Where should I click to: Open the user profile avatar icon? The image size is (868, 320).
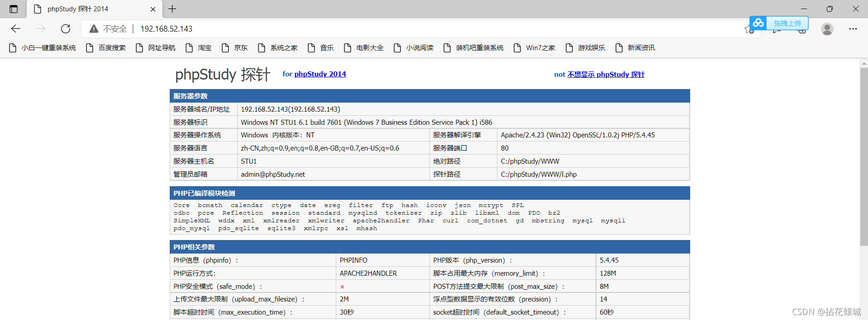827,29
